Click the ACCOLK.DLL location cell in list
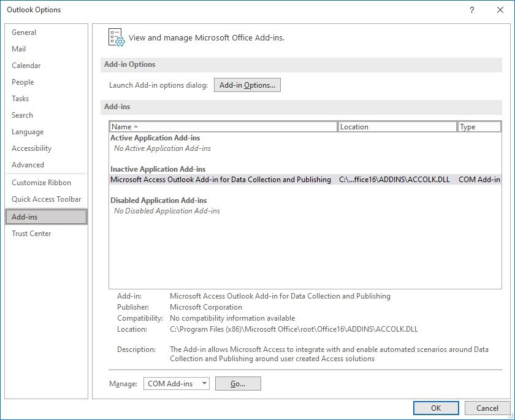515x420 pixels. 394,180
